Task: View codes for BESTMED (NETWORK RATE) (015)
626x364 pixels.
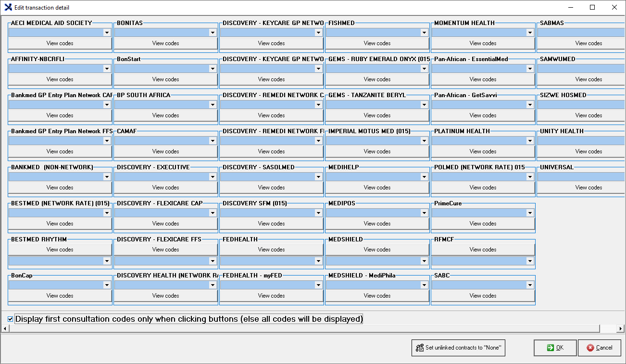Action: tap(60, 224)
